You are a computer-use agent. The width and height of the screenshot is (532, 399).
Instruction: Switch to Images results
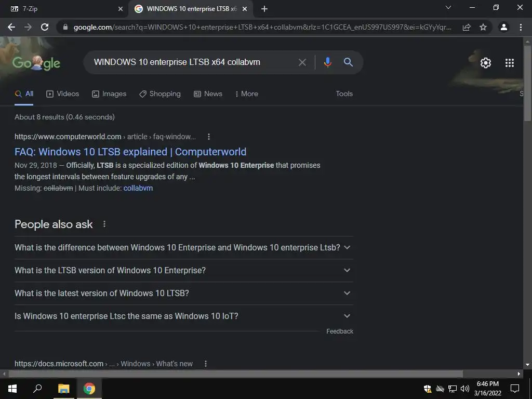(109, 94)
